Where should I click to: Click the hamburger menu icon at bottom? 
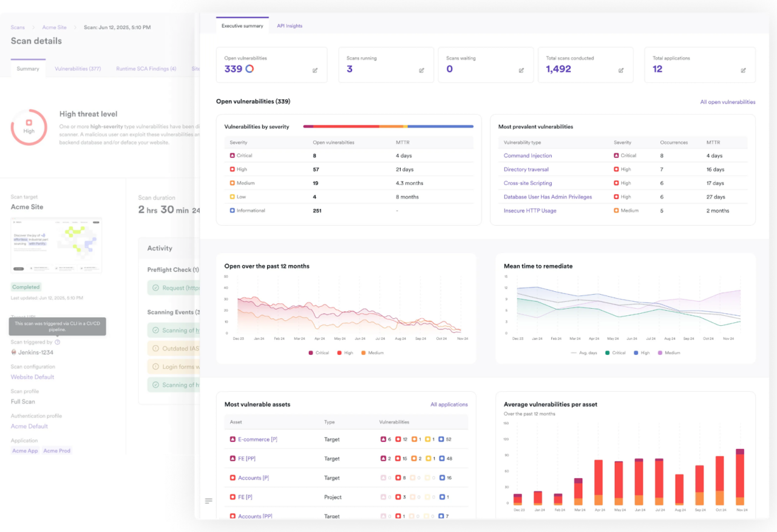(209, 501)
